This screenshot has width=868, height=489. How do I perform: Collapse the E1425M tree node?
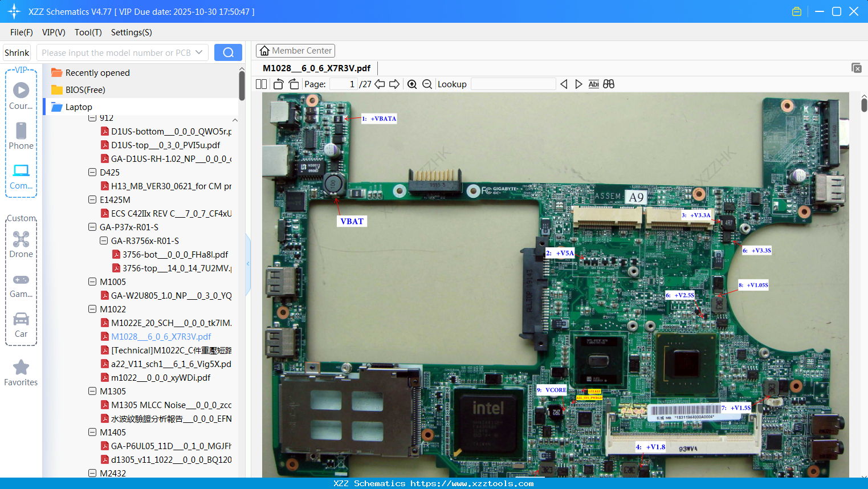tap(92, 199)
